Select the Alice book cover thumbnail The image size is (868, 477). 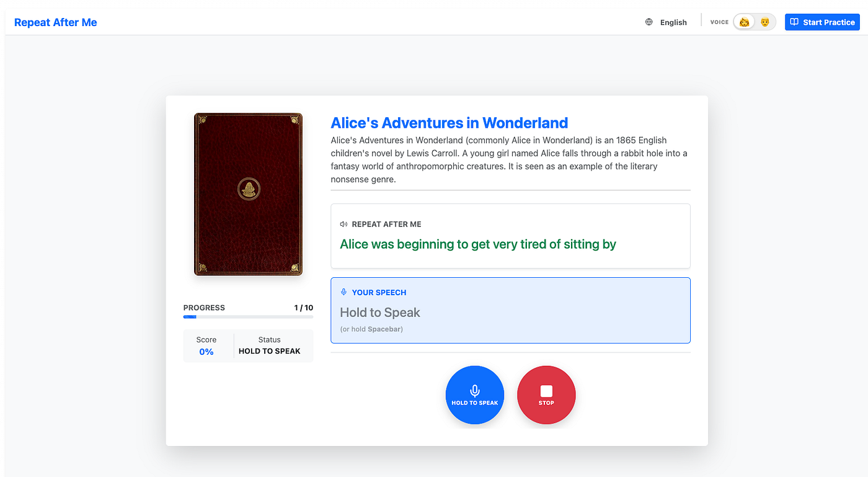tap(248, 194)
